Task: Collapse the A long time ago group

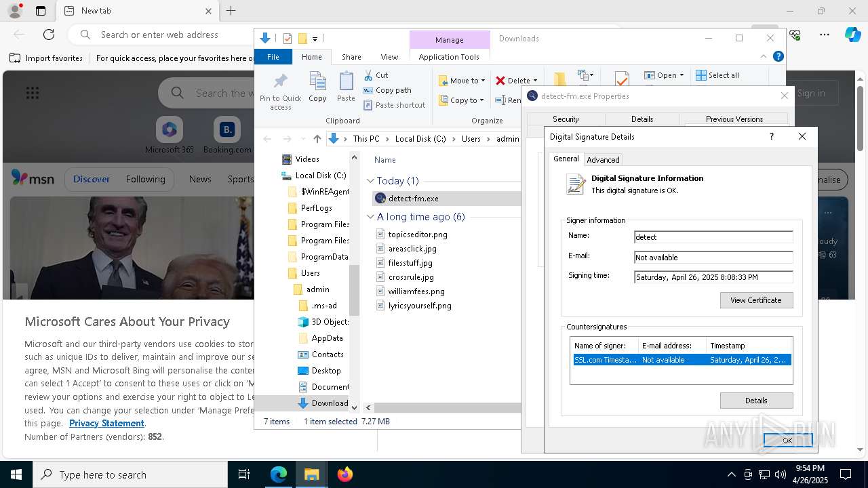Action: pos(370,217)
